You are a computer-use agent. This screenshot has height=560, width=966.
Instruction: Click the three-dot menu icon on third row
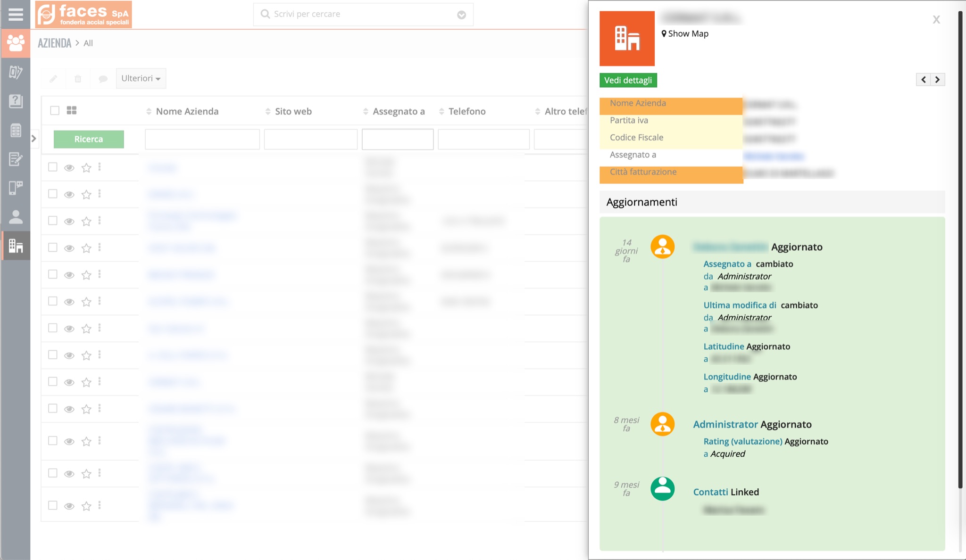point(100,220)
